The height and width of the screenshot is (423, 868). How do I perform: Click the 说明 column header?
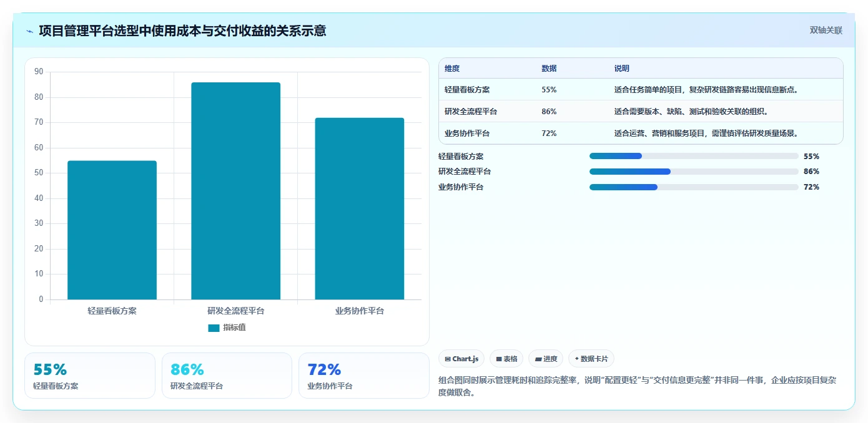621,69
